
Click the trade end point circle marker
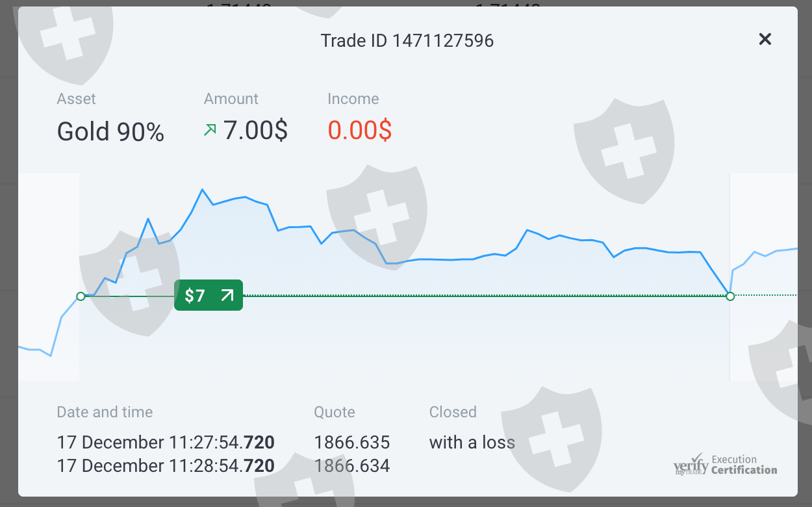[730, 296]
